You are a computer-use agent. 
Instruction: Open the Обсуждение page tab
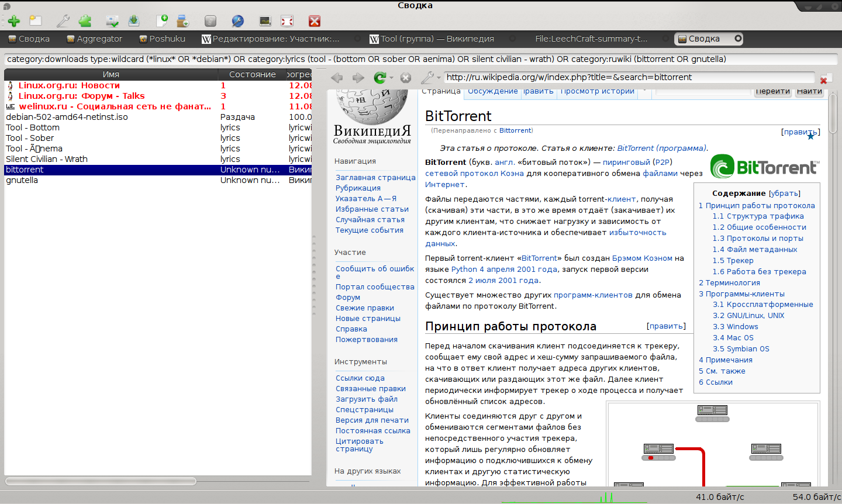coord(492,92)
